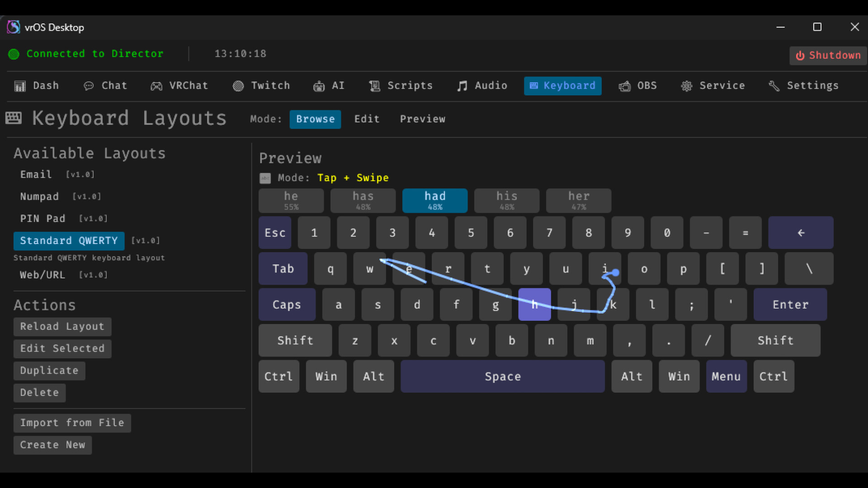Choose the 'his' word suggestion
Viewport: 868px width, 488px height.
click(x=506, y=200)
